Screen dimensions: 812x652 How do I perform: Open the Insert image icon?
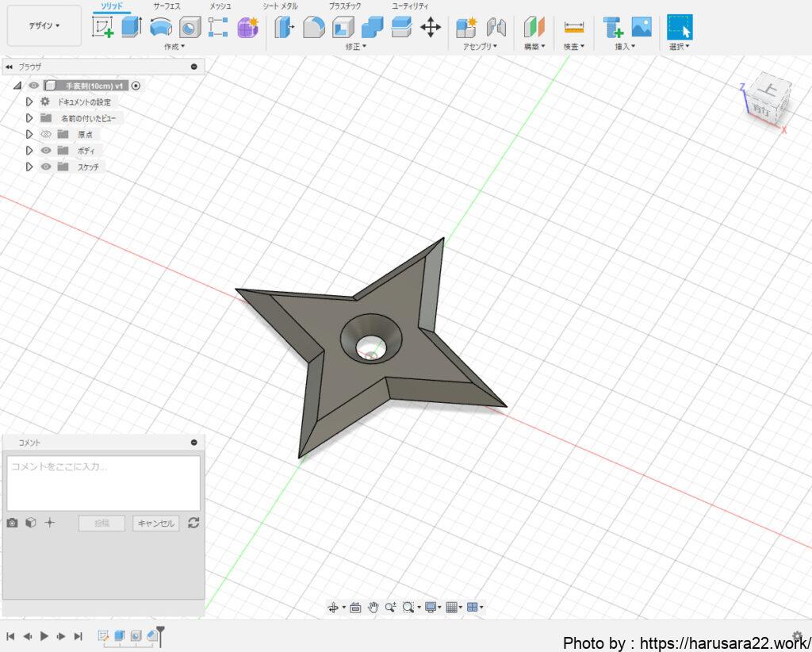point(641,28)
